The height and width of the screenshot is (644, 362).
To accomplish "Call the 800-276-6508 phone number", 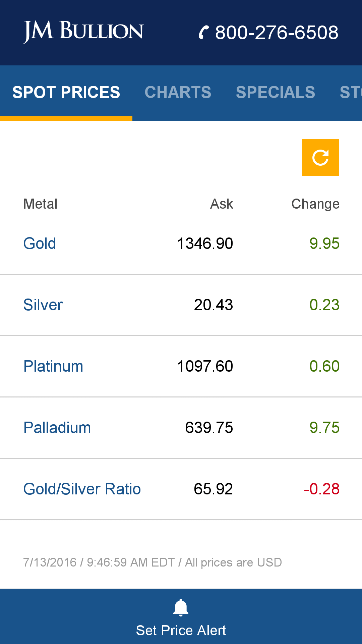I will coord(277,33).
